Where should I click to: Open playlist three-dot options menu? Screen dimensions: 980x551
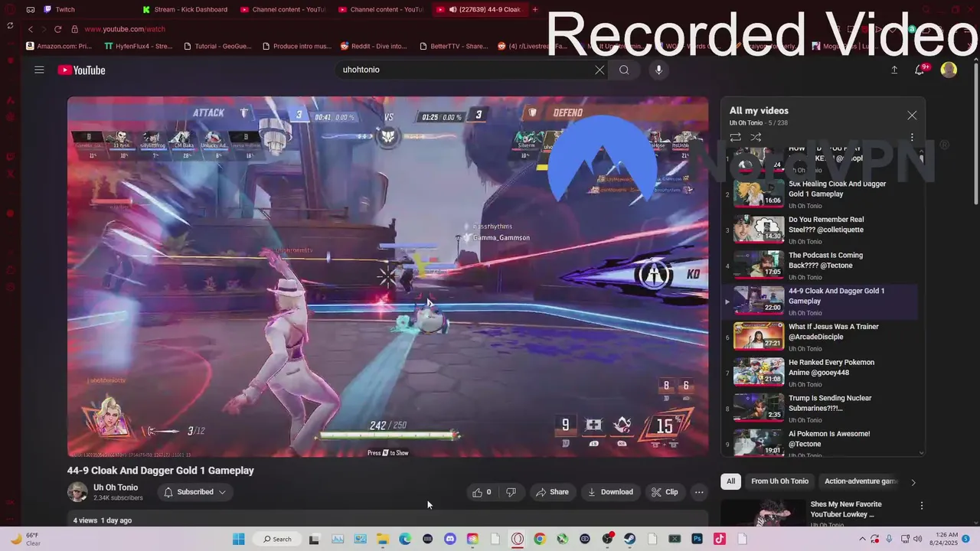(x=912, y=137)
